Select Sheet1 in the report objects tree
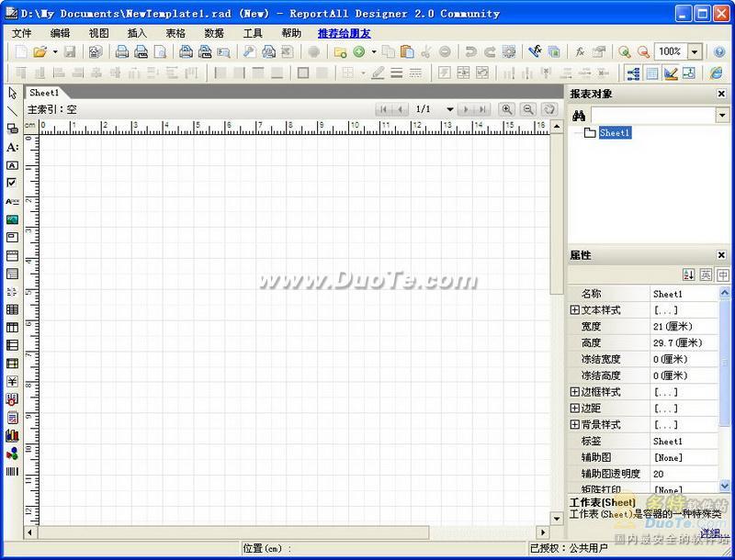Viewport: 735px width, 560px height. click(615, 133)
